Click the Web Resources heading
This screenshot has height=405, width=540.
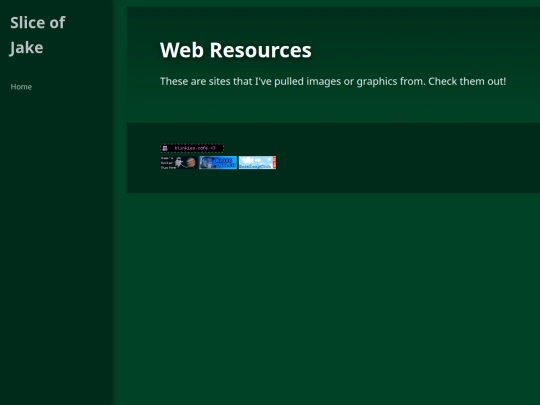(236, 50)
